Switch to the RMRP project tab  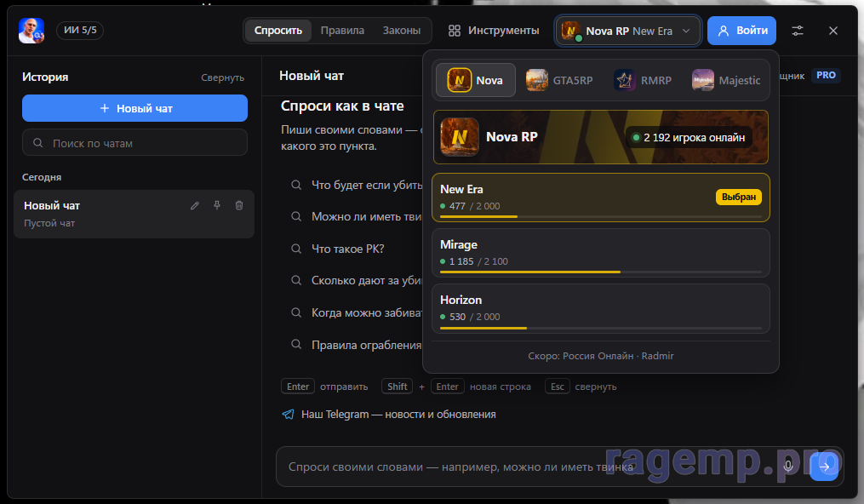coord(643,80)
